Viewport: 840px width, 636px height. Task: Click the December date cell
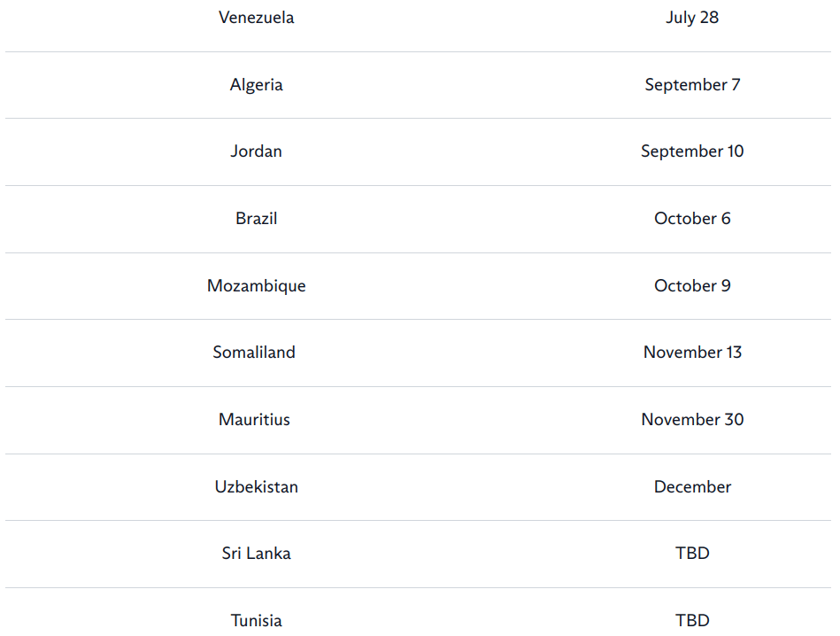pyautogui.click(x=692, y=487)
